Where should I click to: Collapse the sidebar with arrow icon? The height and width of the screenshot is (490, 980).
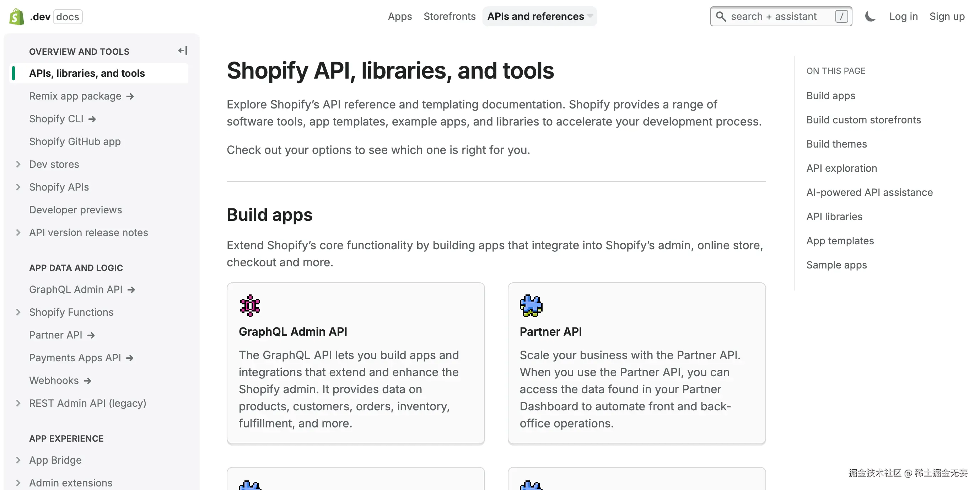point(183,50)
